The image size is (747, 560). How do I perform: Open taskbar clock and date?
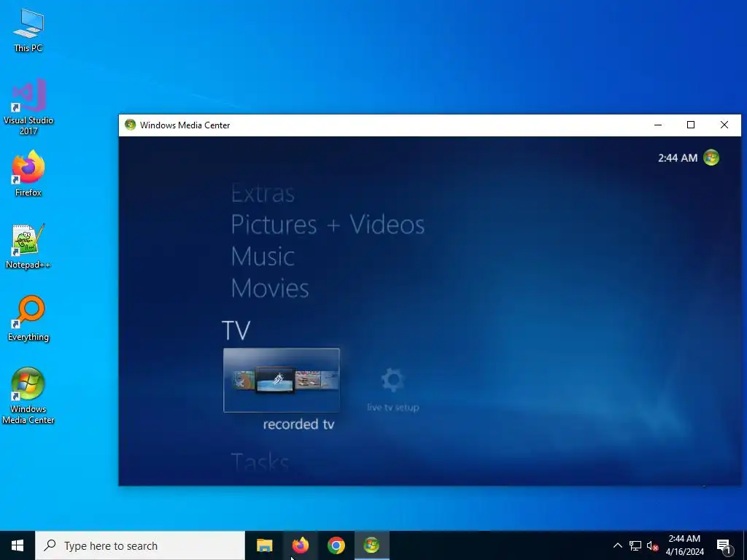684,545
